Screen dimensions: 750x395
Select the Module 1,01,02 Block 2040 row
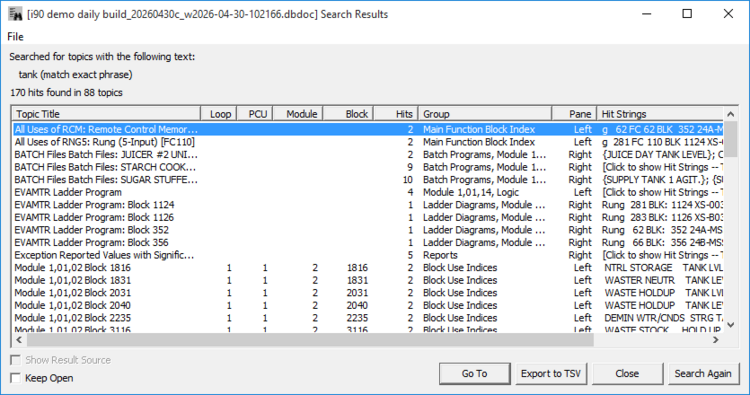point(368,306)
